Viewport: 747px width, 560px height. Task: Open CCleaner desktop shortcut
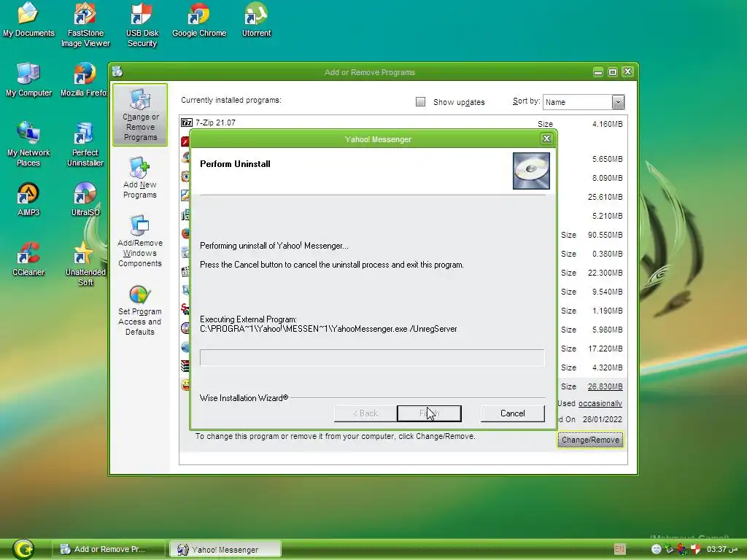(28, 259)
